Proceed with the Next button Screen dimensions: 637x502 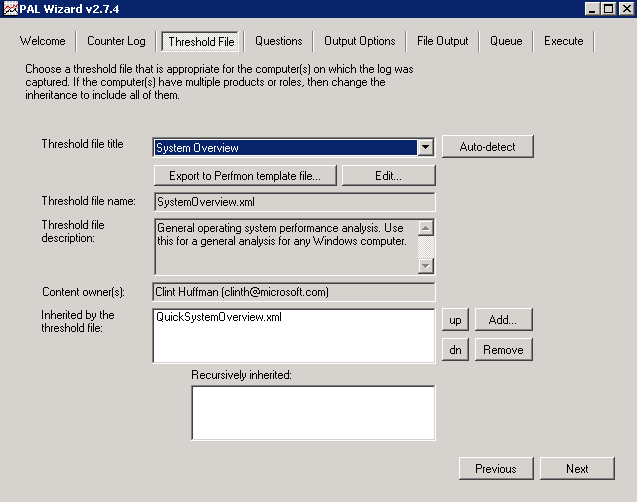577,469
